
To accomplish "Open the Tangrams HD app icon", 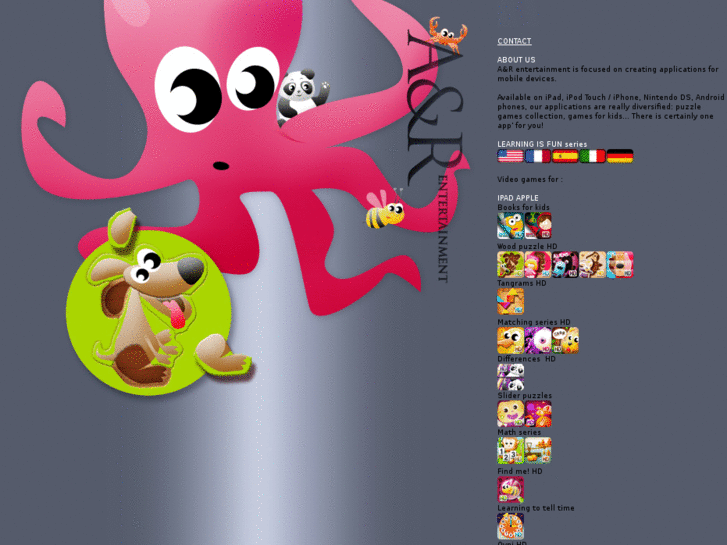I will pyautogui.click(x=510, y=301).
